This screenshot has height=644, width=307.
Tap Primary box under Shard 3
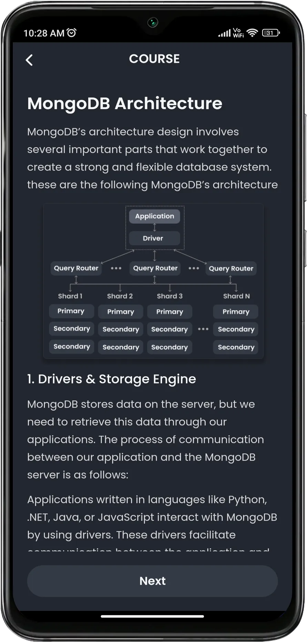pos(170,312)
